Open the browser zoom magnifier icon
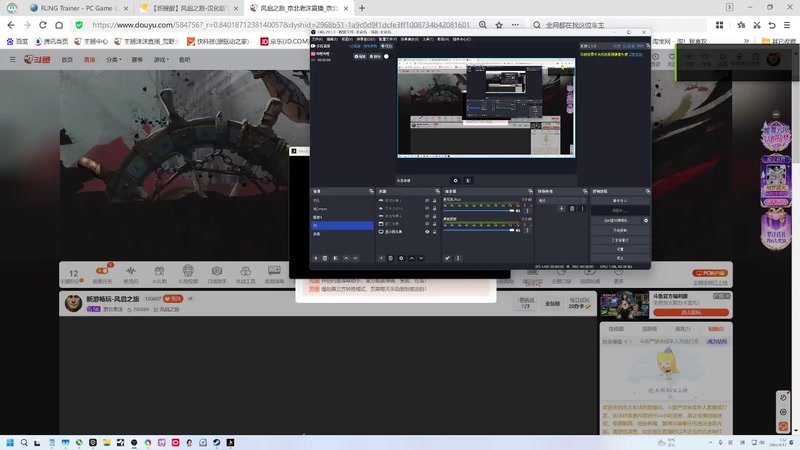The image size is (800, 450). pos(483,25)
